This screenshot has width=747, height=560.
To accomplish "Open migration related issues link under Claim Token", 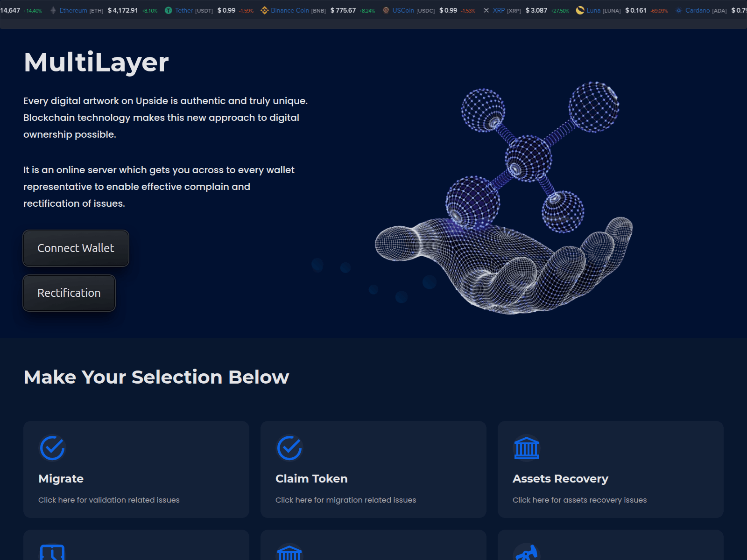I will 345,500.
